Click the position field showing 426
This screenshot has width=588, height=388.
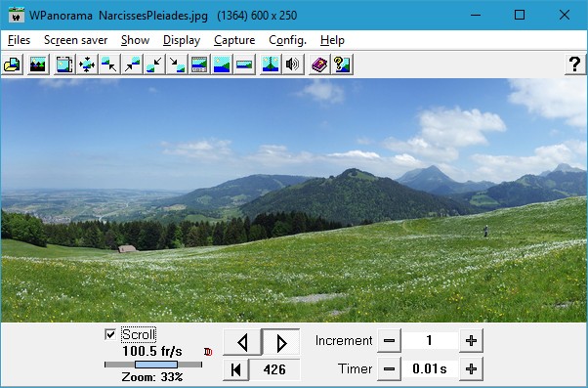pyautogui.click(x=274, y=369)
